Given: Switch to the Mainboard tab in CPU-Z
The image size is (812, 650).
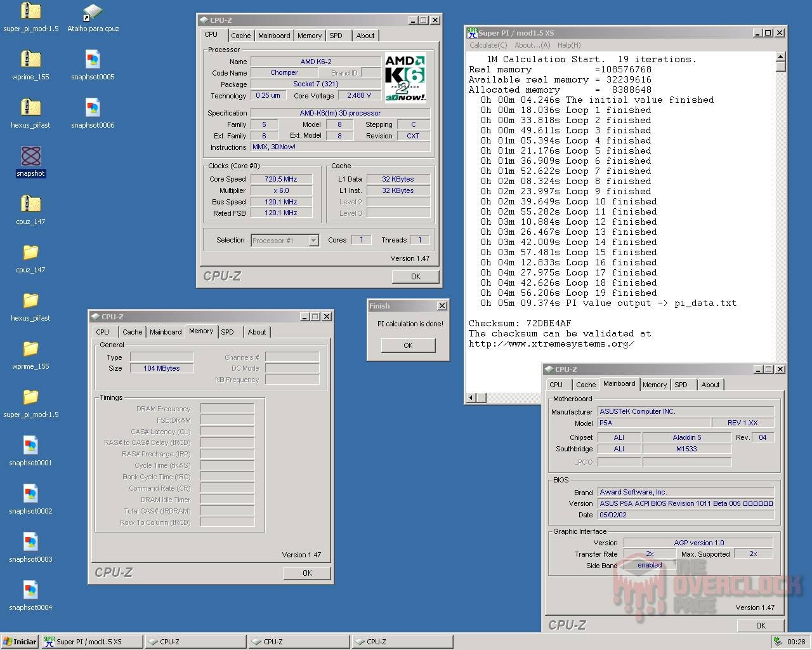Looking at the screenshot, I should point(274,36).
